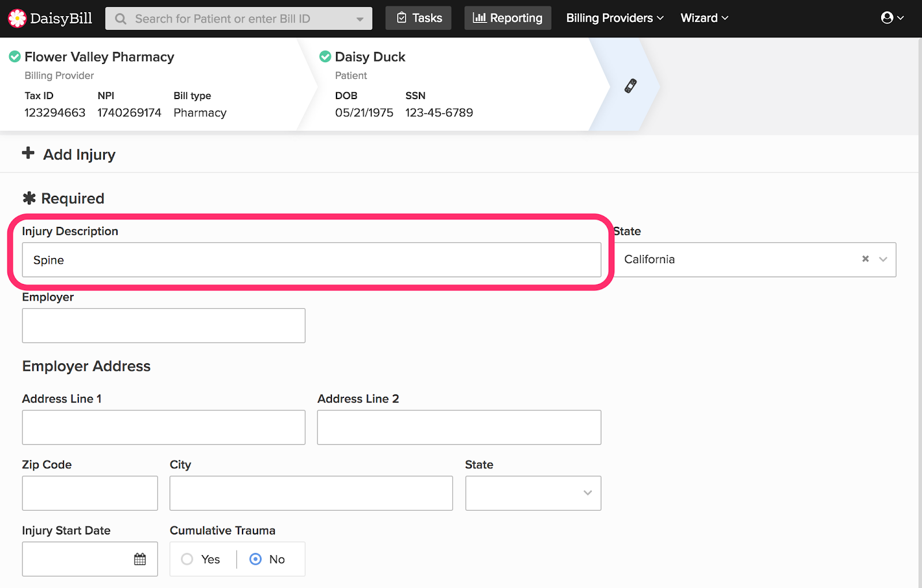Click the DaisyBill flower logo

click(x=17, y=18)
